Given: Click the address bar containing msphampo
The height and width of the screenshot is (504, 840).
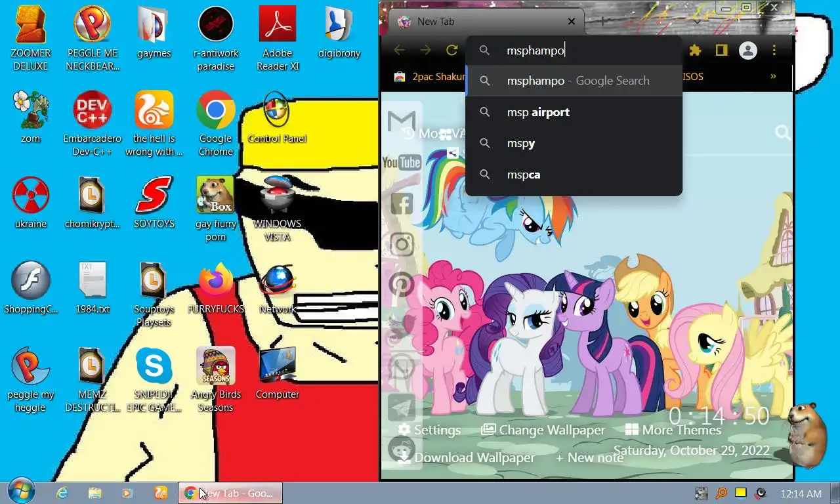Looking at the screenshot, I should [574, 51].
